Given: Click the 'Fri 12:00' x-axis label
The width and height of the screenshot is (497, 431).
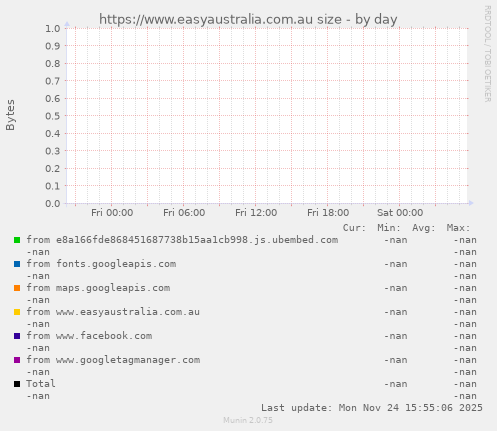Looking at the screenshot, I should pyautogui.click(x=256, y=213).
